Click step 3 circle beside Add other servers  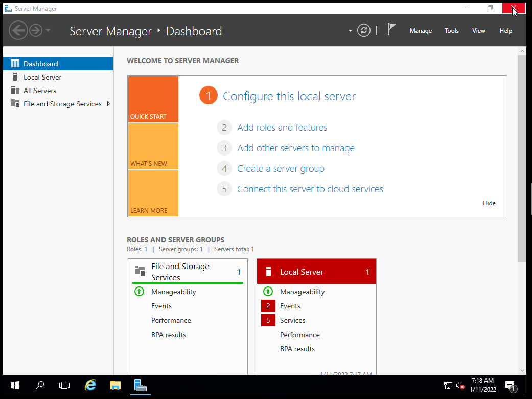click(x=224, y=148)
